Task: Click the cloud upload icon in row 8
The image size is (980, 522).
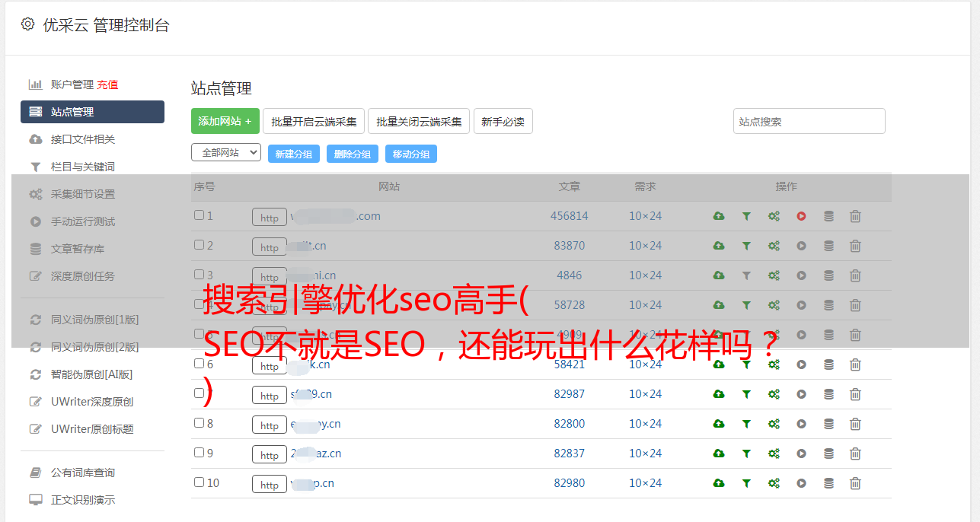Action: point(719,424)
